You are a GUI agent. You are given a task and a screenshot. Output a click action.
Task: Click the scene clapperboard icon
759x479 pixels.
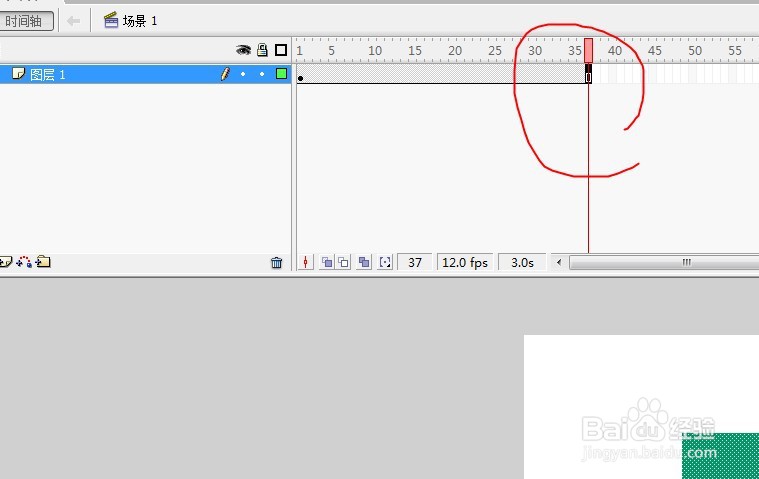click(111, 20)
